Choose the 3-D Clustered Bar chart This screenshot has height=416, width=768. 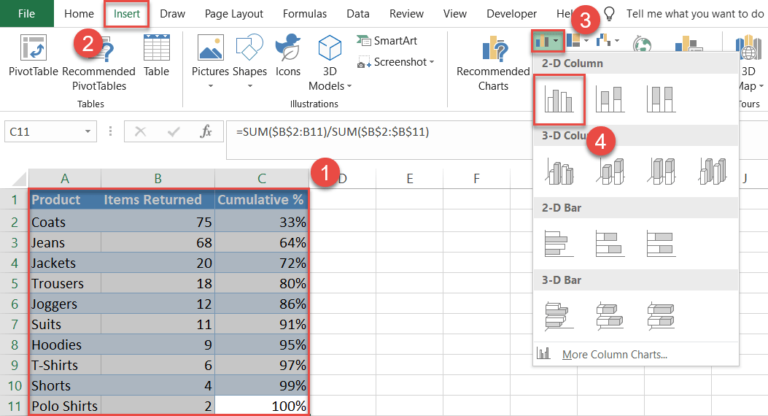pyautogui.click(x=559, y=313)
